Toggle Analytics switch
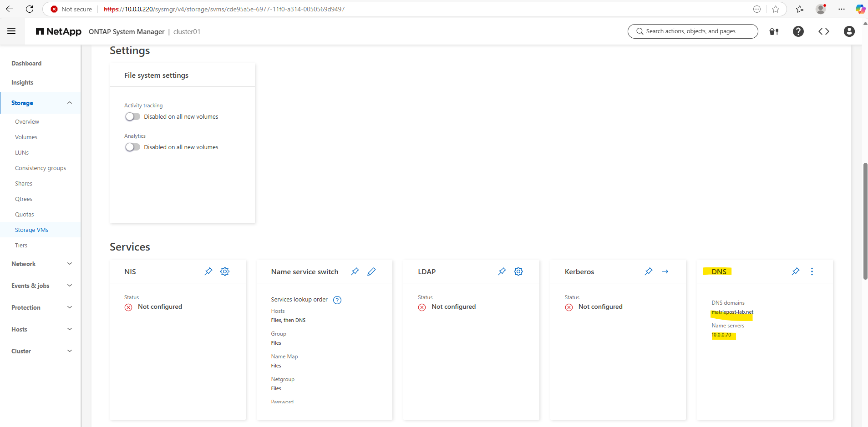 pos(132,147)
